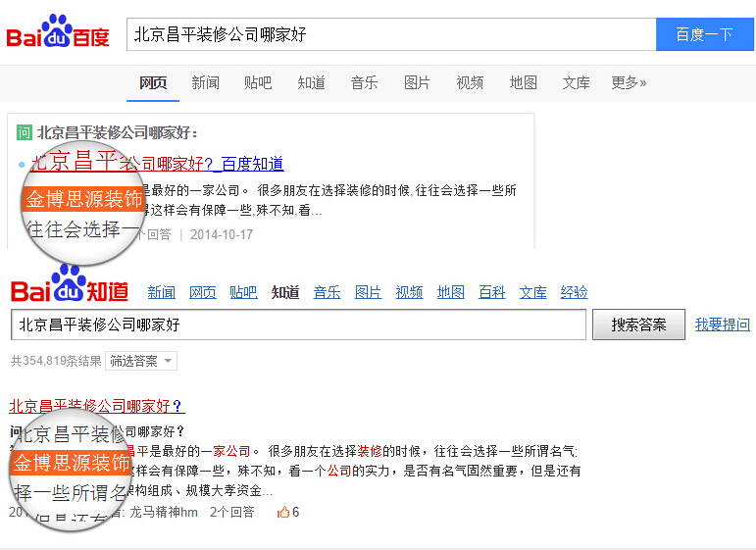This screenshot has height=550, width=756.
Task: Click the 文库 link in Zhidao nav
Action: point(532,292)
